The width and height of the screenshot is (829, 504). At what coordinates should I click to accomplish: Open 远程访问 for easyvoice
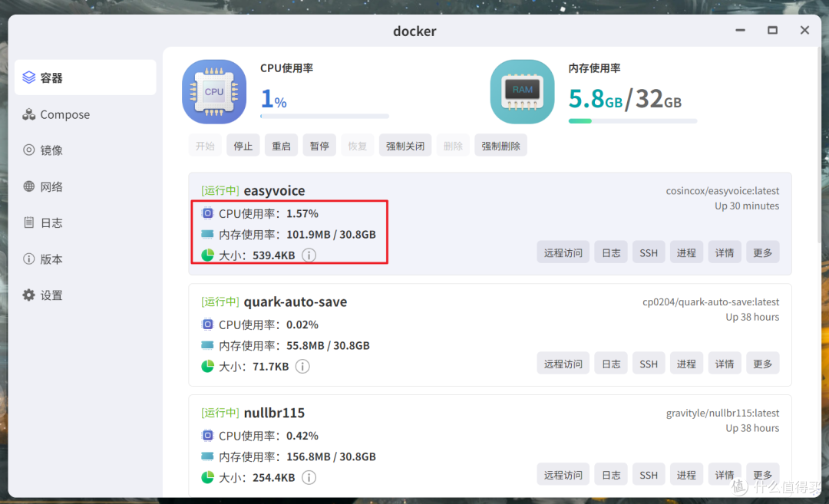[x=563, y=252]
